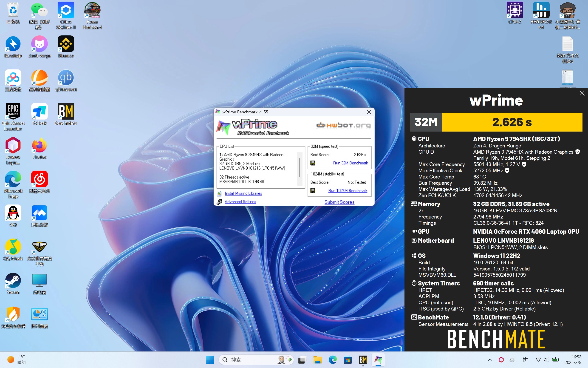Open qBittorrent desktop shortcut
588x368 pixels.
66,81
